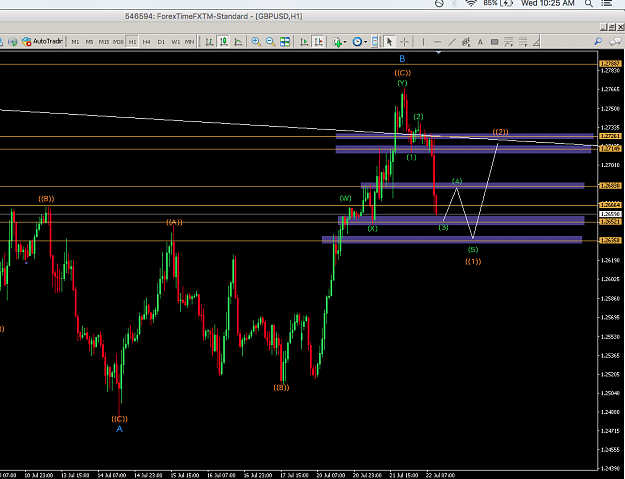Expand the indicators dropdown arrow

pyautogui.click(x=345, y=42)
